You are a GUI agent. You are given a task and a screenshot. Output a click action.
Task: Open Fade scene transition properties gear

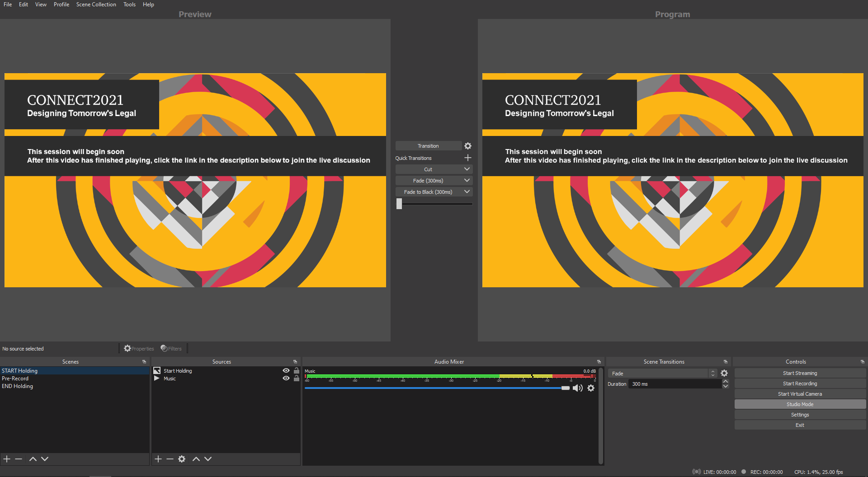[x=724, y=373]
